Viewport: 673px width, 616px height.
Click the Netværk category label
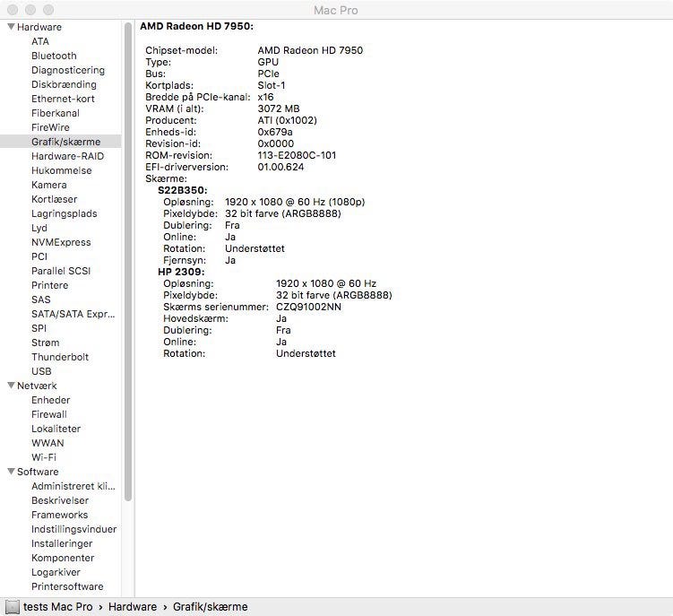(x=37, y=386)
